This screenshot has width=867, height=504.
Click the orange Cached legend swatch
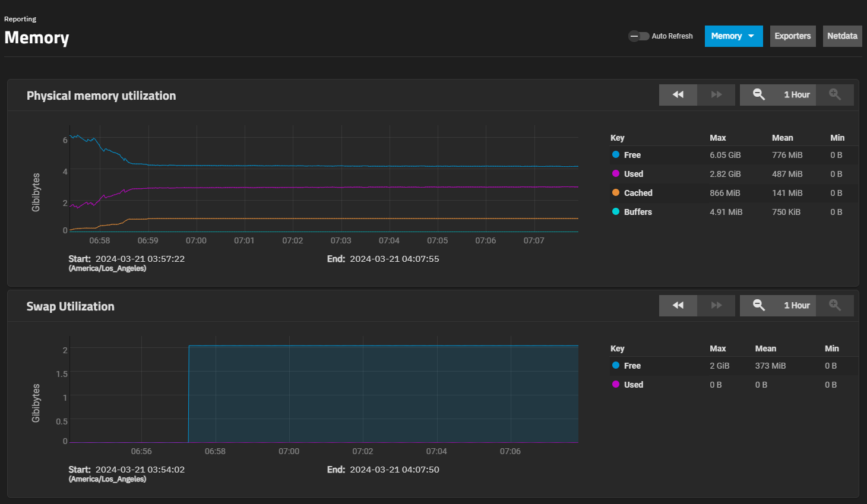pos(616,193)
